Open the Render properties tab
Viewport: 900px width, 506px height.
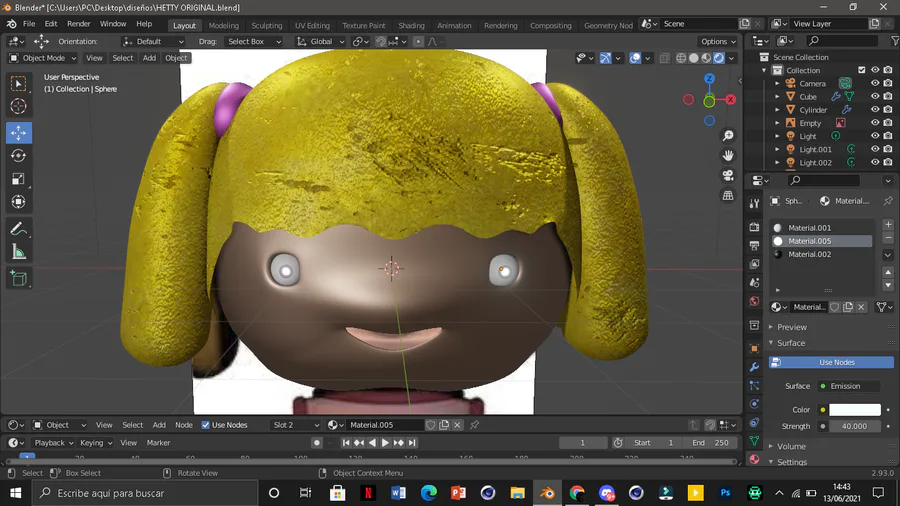[x=754, y=227]
